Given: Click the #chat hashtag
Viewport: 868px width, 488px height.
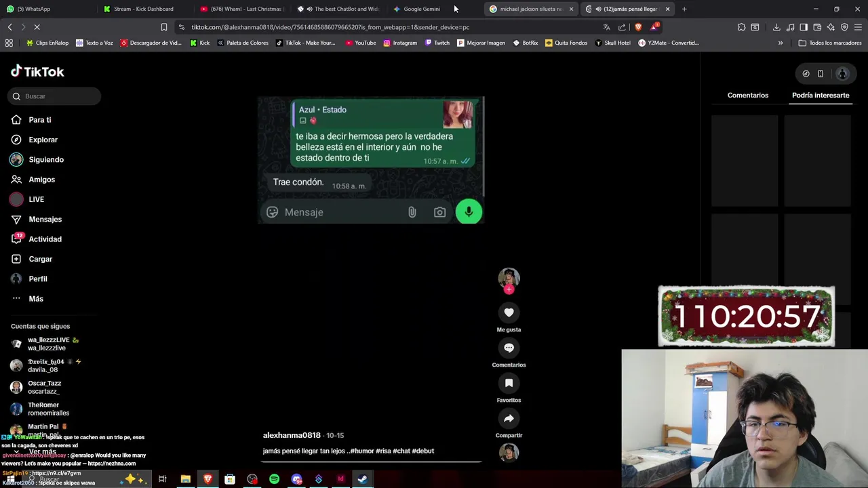Looking at the screenshot, I should click(401, 451).
